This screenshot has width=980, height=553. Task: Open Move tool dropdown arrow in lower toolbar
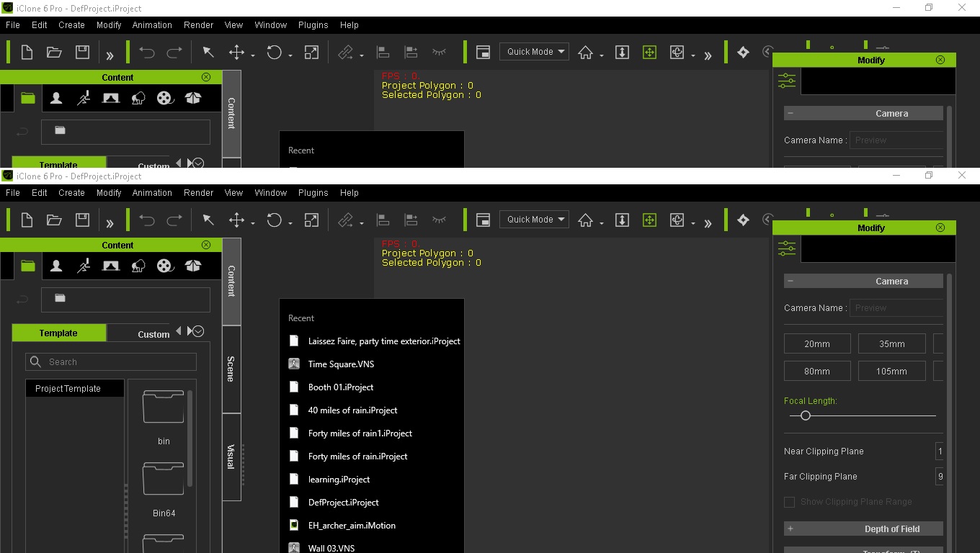[252, 222]
